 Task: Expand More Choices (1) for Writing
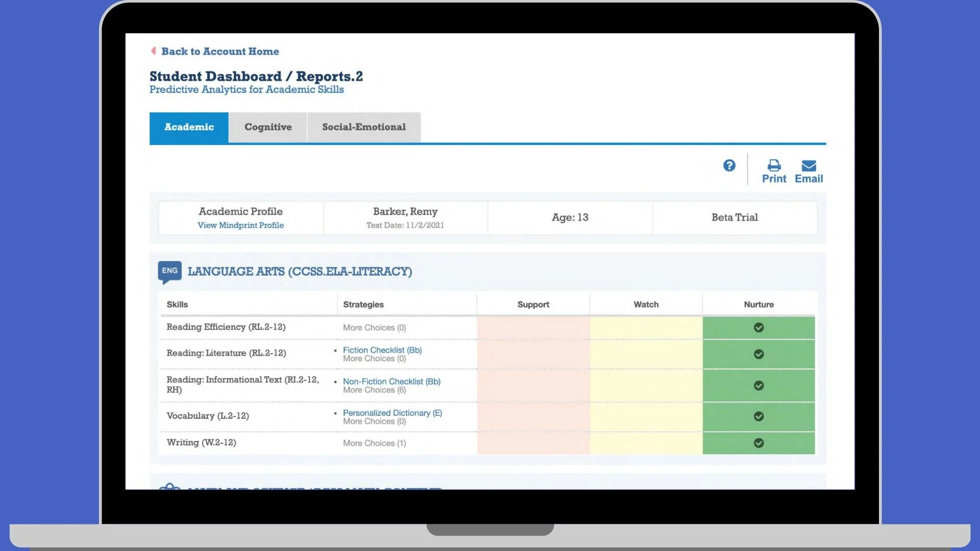point(374,443)
